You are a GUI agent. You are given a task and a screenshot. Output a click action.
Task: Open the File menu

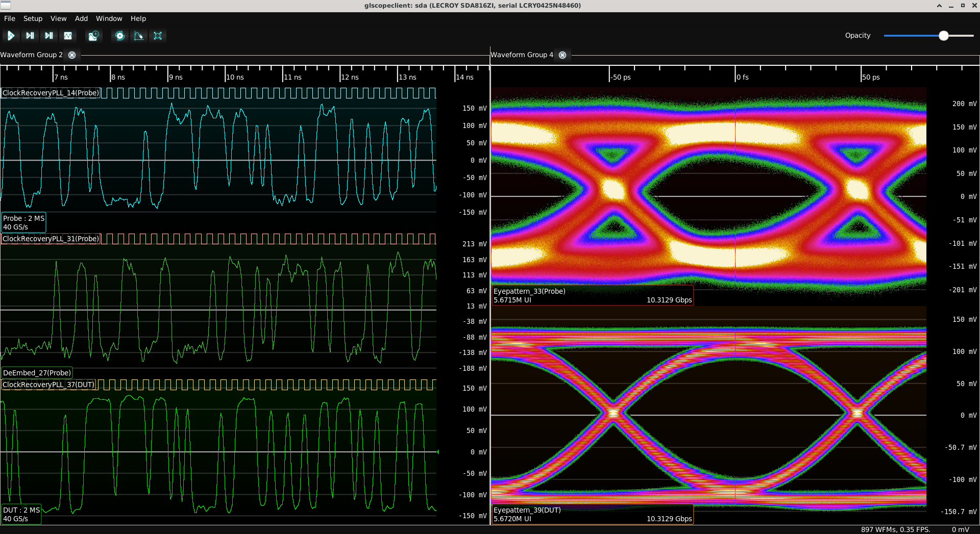[x=10, y=18]
